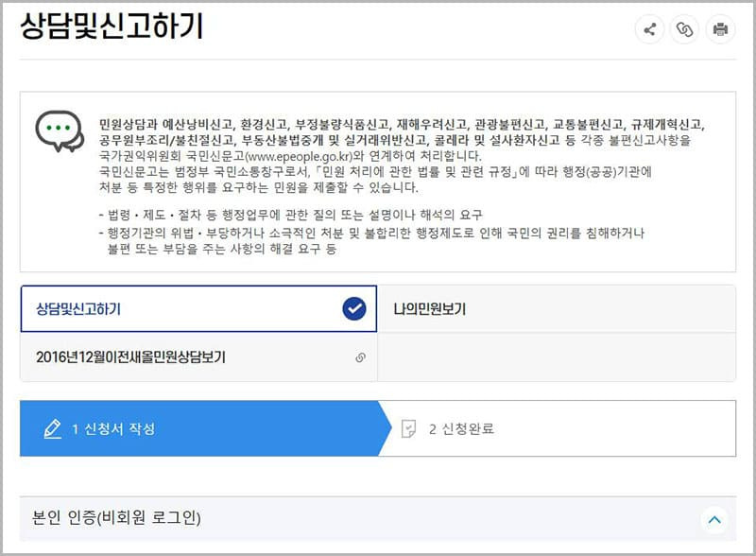Click the share icon at top right
The image size is (756, 556).
tap(649, 29)
